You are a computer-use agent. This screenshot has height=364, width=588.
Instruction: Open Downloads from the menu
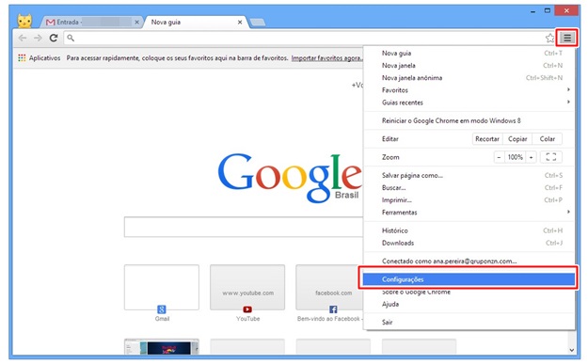coord(469,243)
